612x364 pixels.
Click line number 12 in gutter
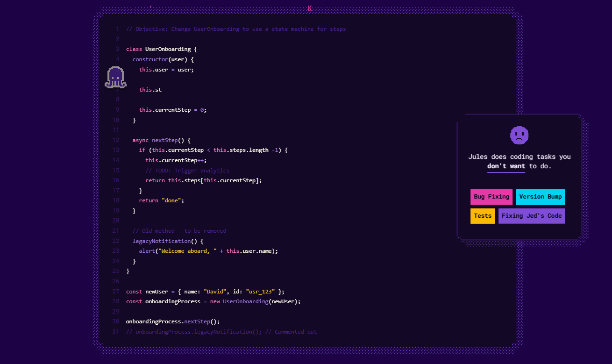coord(116,140)
